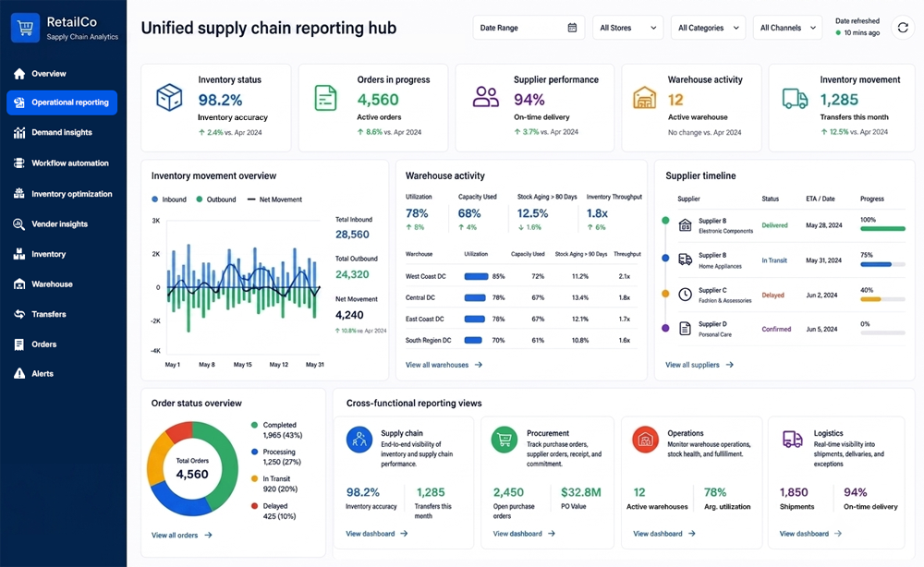924x567 pixels.
Task: Click the Procurement green cart icon
Action: [504, 440]
